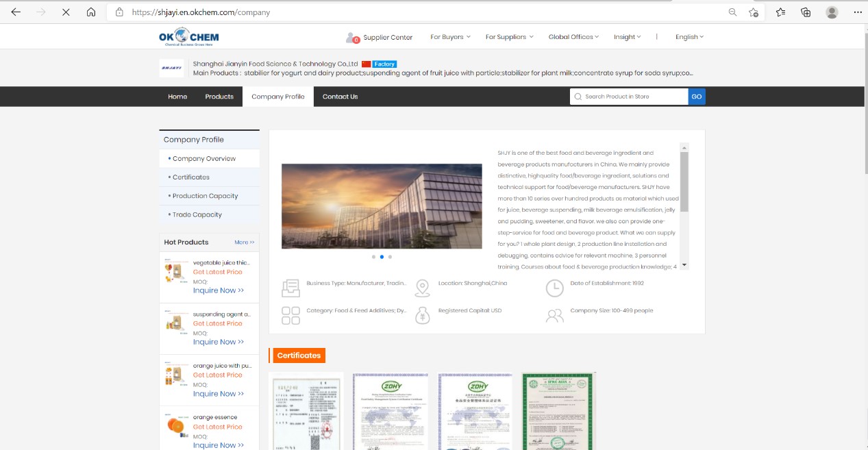Click the GO search button
Screen dimensions: 868x450
(697, 97)
